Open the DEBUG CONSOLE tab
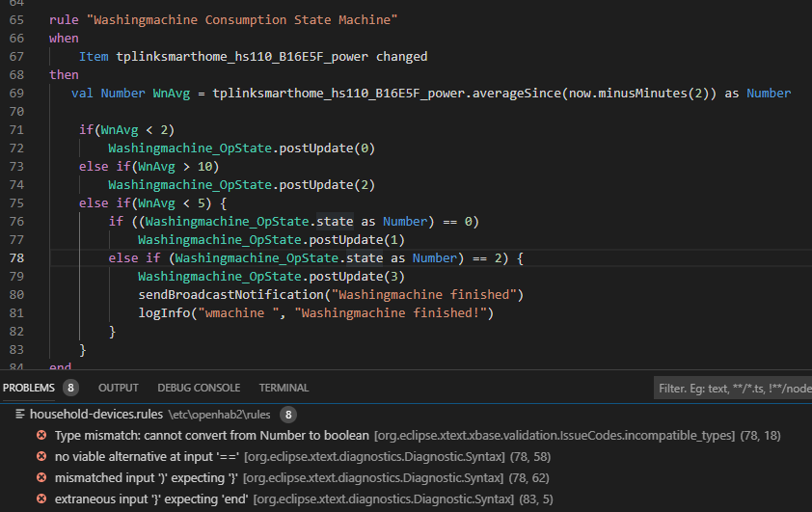The image size is (812, 512). (199, 388)
